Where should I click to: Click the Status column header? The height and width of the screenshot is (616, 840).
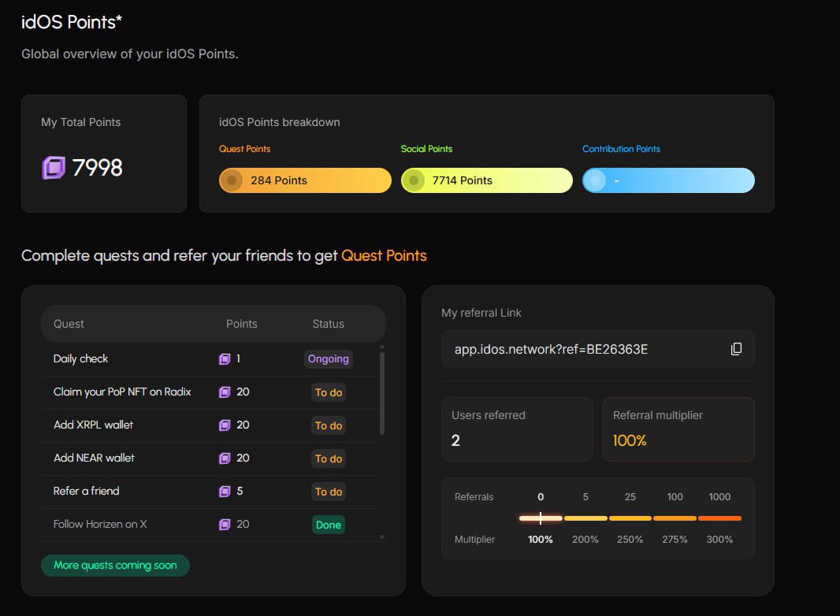click(x=329, y=324)
